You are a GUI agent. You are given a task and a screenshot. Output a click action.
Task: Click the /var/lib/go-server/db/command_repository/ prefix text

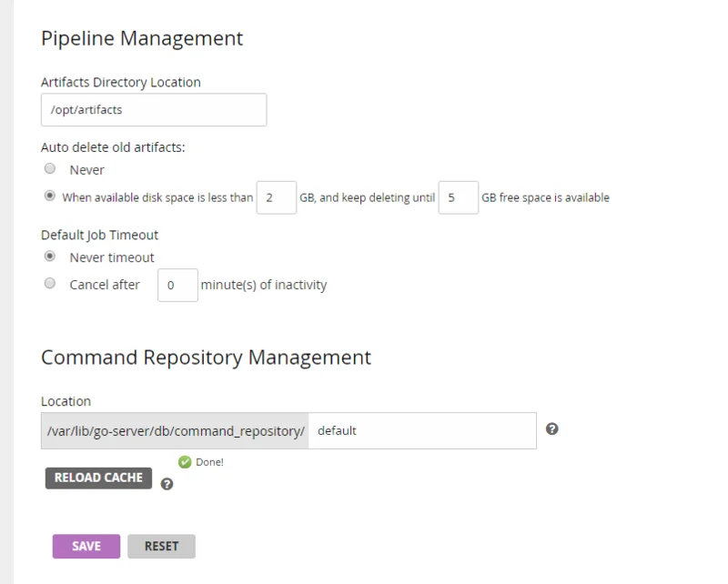coord(175,431)
